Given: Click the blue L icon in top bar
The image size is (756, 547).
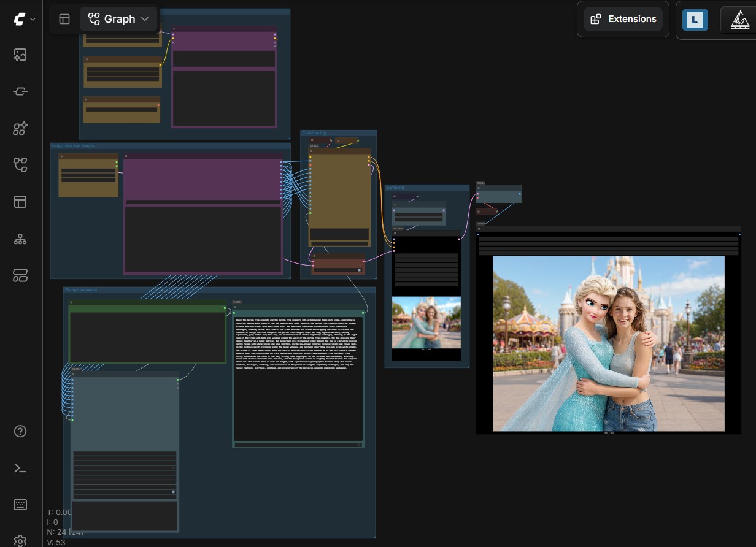Looking at the screenshot, I should [695, 20].
